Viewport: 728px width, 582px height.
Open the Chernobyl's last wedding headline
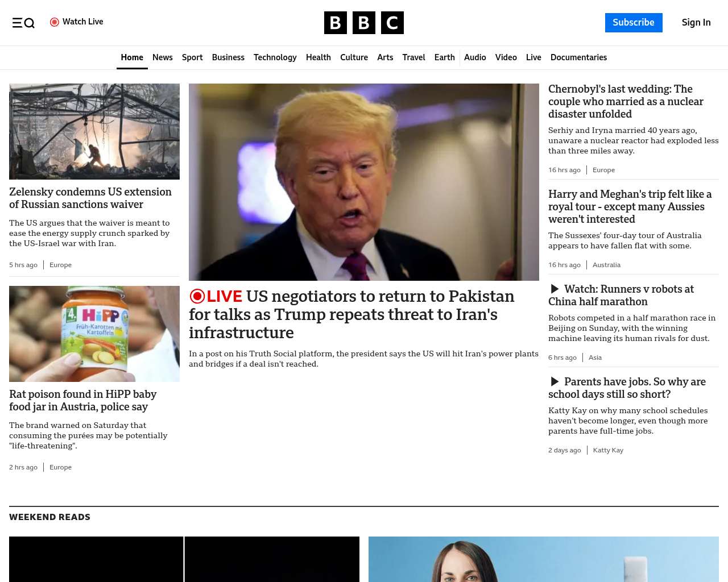point(626,102)
